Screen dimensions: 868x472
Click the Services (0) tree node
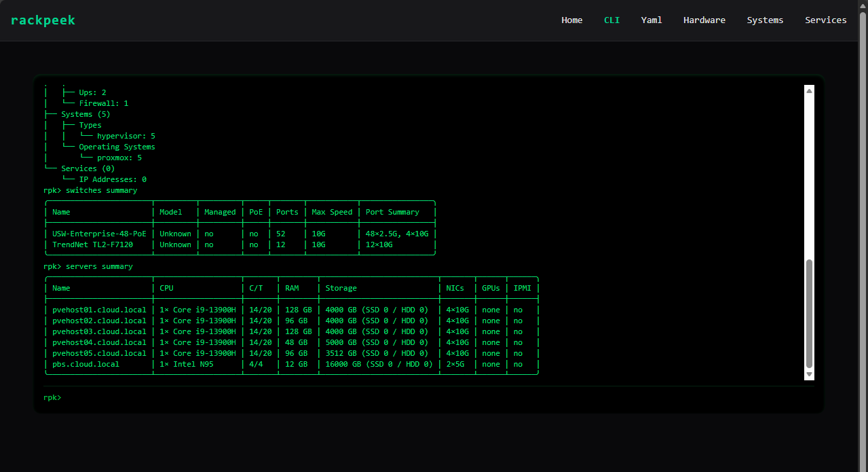[x=88, y=168]
